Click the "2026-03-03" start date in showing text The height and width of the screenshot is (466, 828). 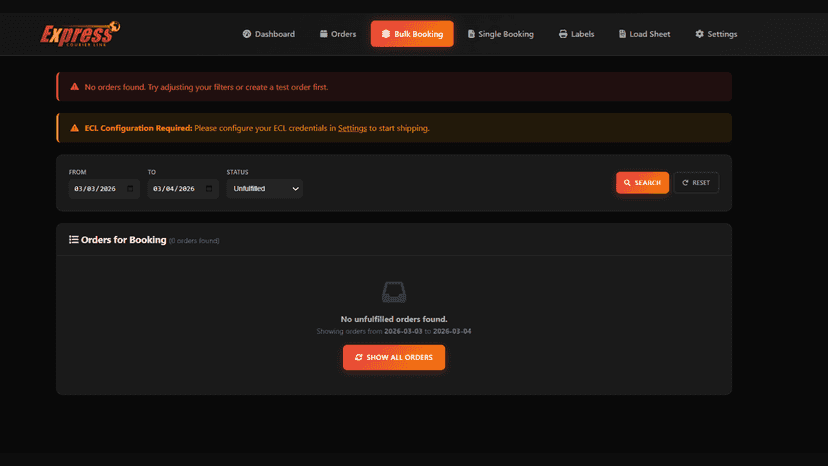click(403, 331)
